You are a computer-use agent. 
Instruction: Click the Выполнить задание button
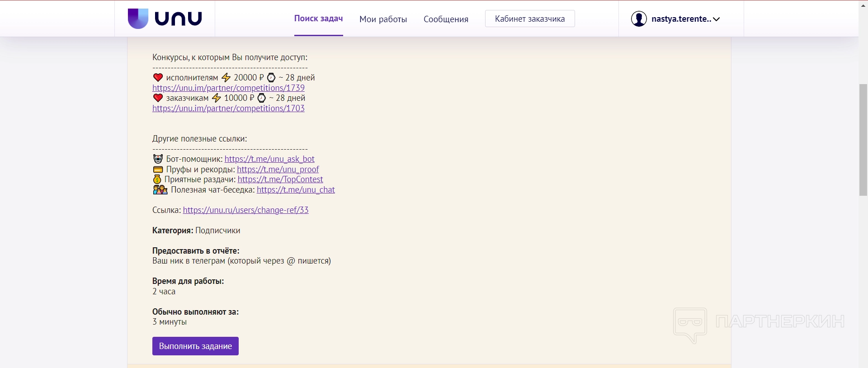click(x=195, y=346)
